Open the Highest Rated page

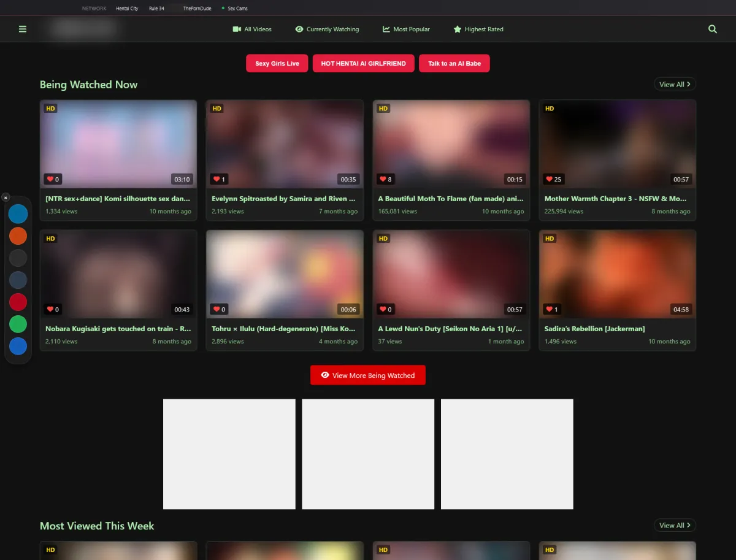483,29
